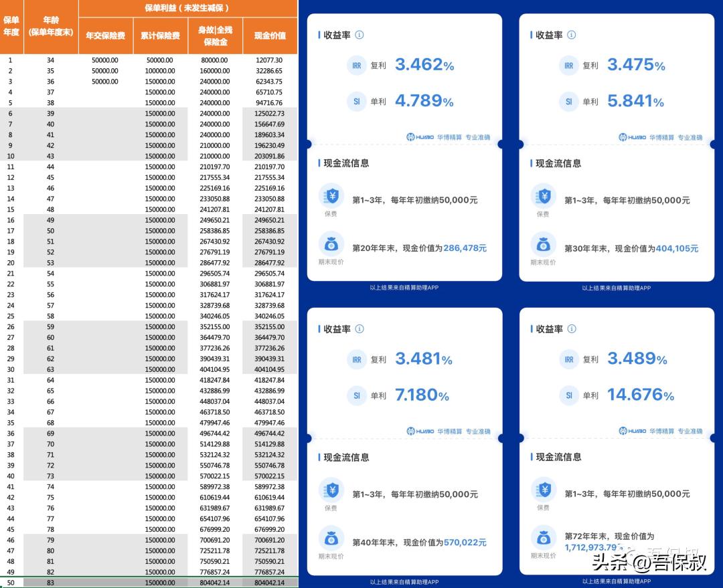Click 保费 shield icon in the 1,712,973 card
Image resolution: width=723 pixels, height=588 pixels.
tap(543, 490)
